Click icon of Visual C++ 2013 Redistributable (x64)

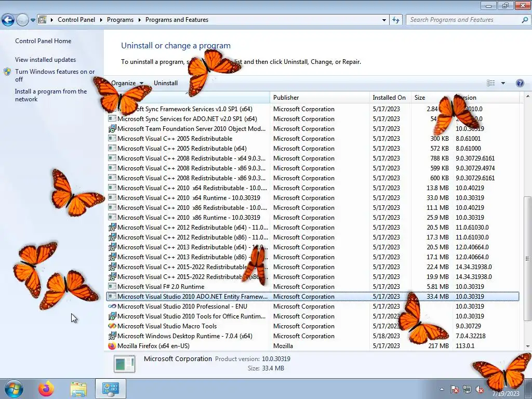click(112, 247)
